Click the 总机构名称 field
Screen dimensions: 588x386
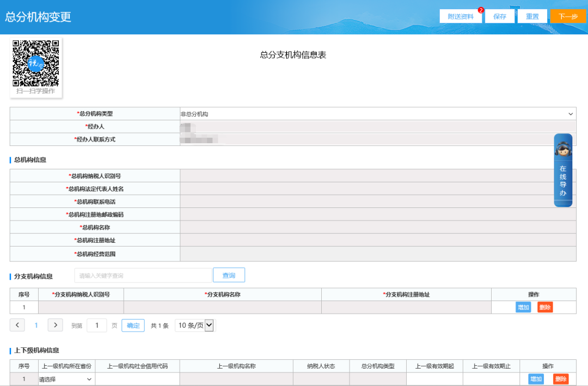point(378,227)
